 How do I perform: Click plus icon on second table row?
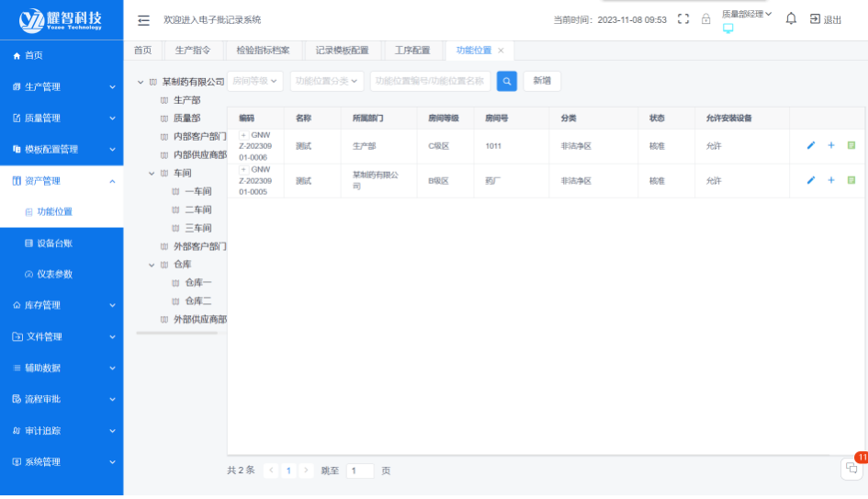[x=831, y=180]
